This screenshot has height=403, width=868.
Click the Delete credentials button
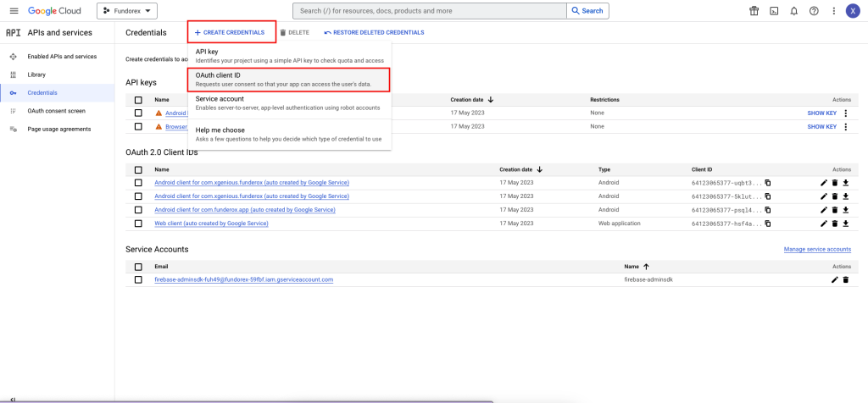[x=294, y=33]
